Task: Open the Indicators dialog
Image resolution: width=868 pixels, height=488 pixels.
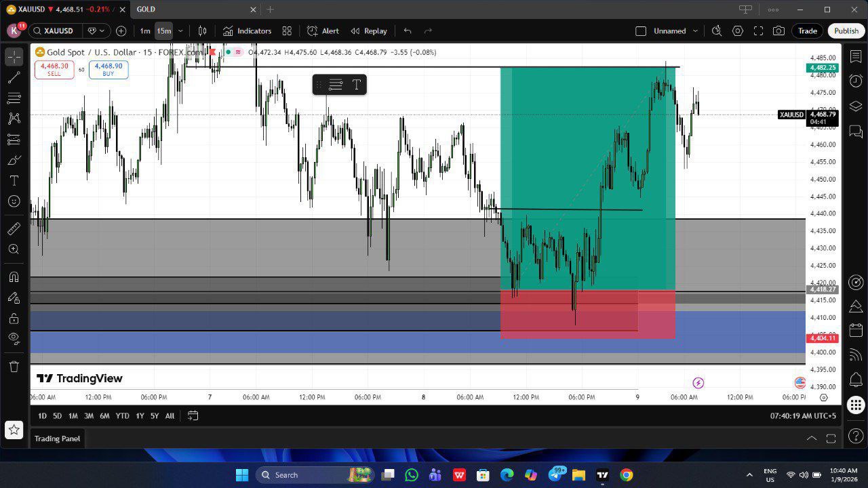Action: click(x=247, y=30)
